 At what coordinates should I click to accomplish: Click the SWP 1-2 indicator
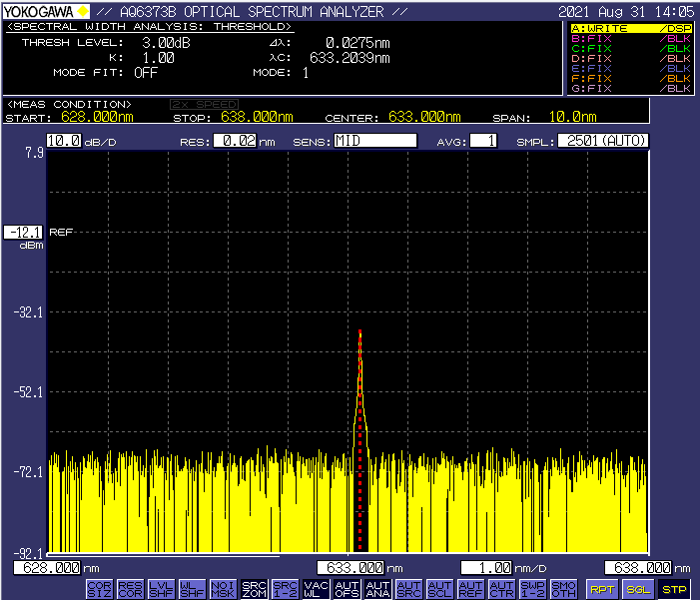(x=532, y=589)
